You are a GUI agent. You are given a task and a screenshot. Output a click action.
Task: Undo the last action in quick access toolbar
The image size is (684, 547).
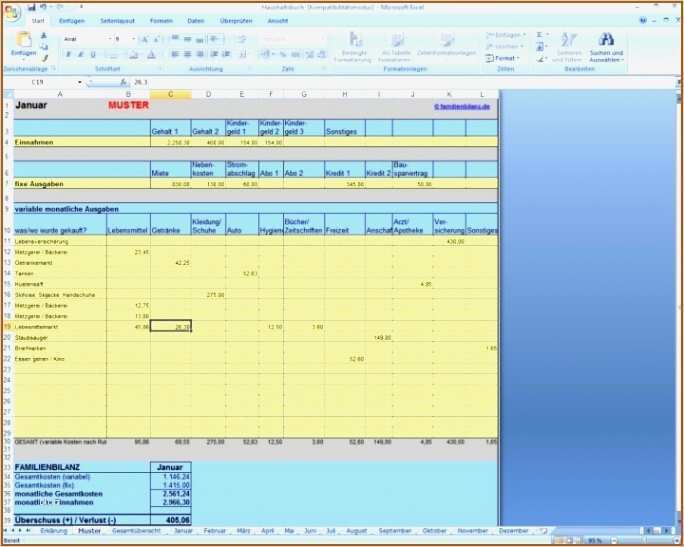click(x=44, y=7)
